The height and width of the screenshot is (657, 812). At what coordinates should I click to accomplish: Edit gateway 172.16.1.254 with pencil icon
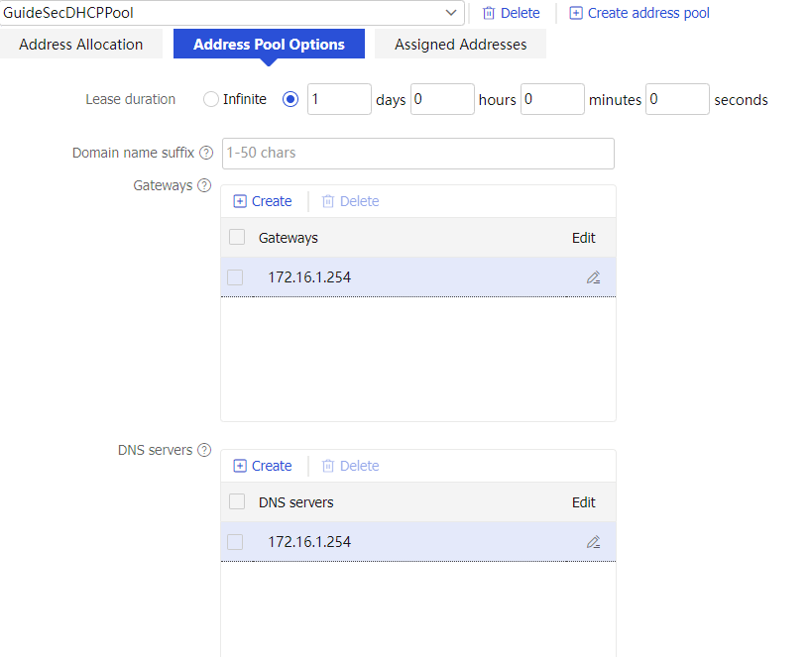(593, 277)
